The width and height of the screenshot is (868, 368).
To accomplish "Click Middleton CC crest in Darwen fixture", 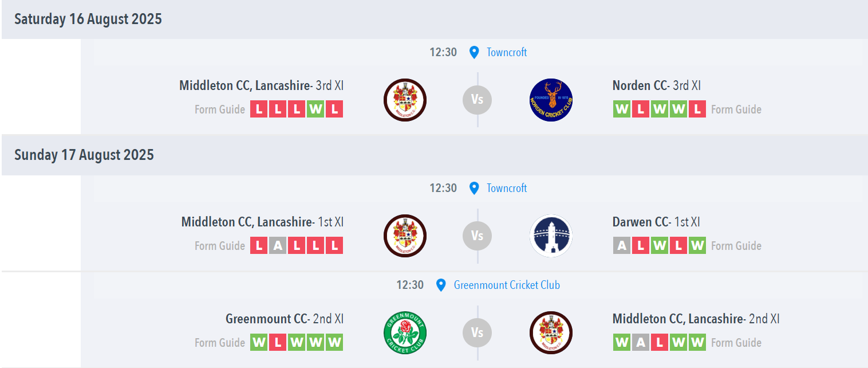I will click(405, 236).
